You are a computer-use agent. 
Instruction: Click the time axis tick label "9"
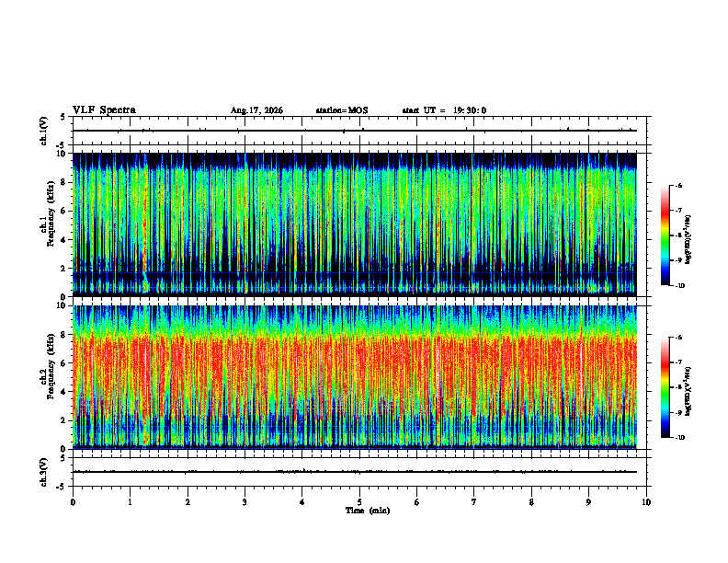pos(588,502)
